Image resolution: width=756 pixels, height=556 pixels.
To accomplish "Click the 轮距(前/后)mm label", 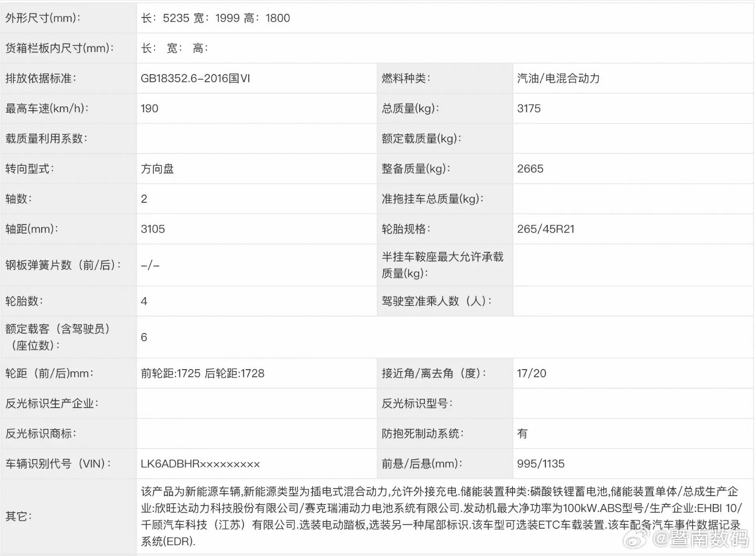I will (x=49, y=373).
